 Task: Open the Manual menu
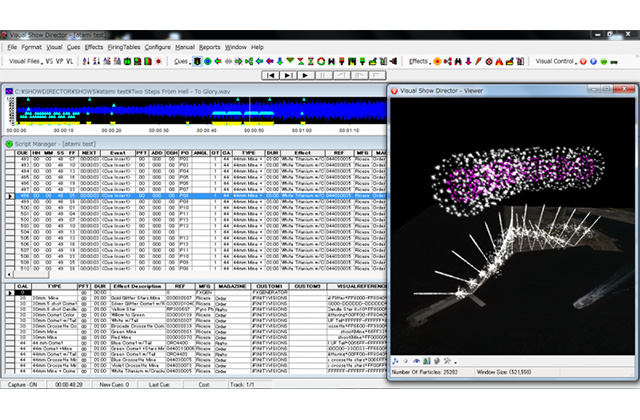pyautogui.click(x=185, y=47)
